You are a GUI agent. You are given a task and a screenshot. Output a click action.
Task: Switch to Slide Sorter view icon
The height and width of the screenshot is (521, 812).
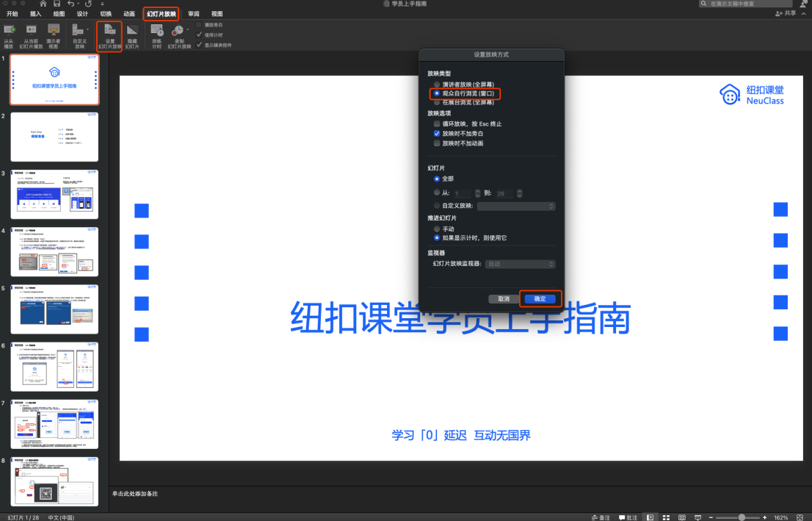click(667, 517)
